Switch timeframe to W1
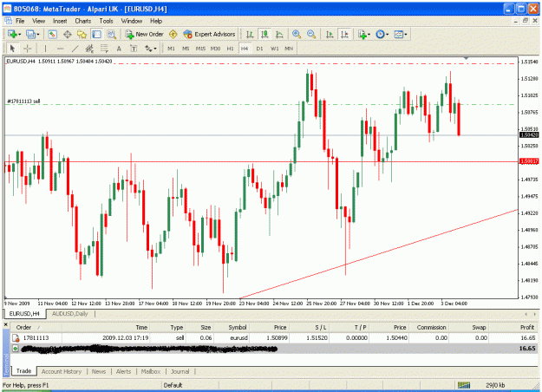The height and width of the screenshot is (392, 542). [274, 49]
